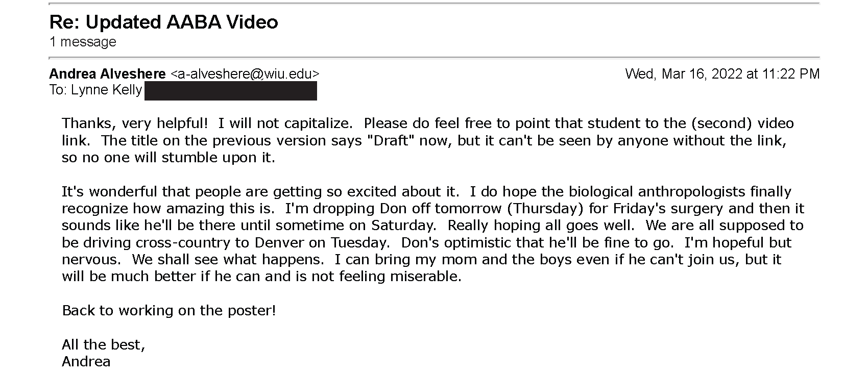Click the 'To:' label before recipient
Viewport: 868px width, 374px height.
pos(58,90)
